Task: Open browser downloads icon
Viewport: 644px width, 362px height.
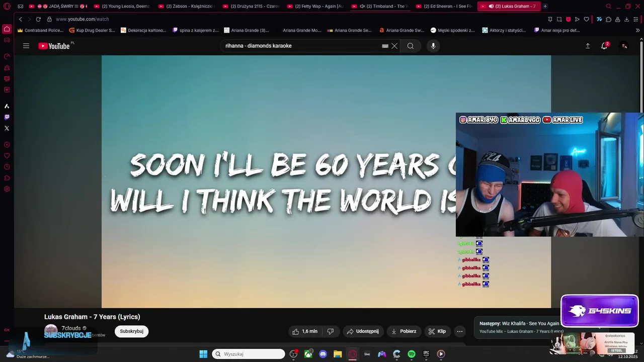Action: tap(626, 19)
